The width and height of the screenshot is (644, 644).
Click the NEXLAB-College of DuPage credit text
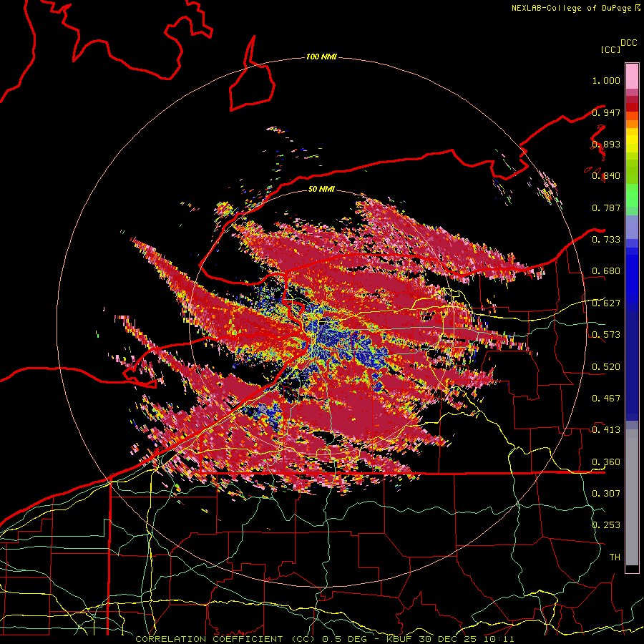571,8
